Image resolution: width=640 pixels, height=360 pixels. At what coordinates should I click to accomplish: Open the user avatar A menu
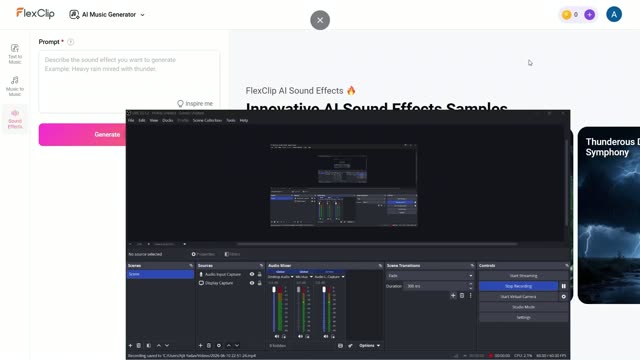click(x=613, y=14)
